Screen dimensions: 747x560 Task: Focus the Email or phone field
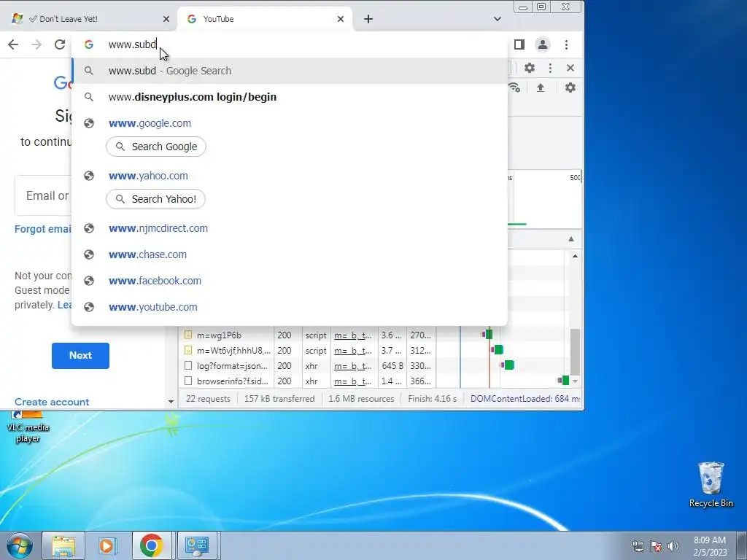tap(43, 195)
